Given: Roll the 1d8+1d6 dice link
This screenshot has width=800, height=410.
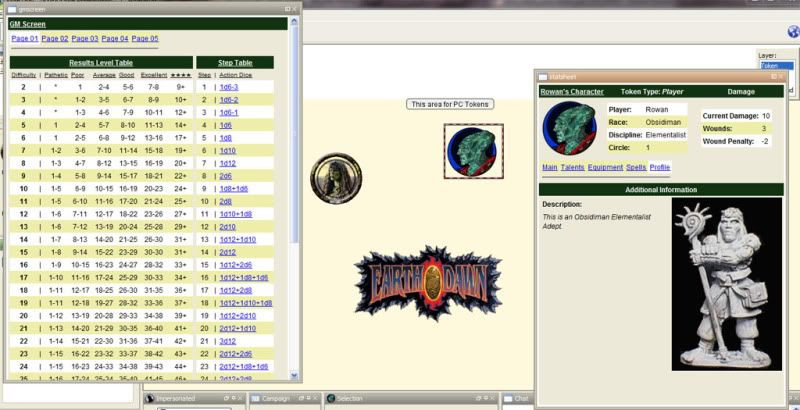Looking at the screenshot, I should [x=234, y=189].
